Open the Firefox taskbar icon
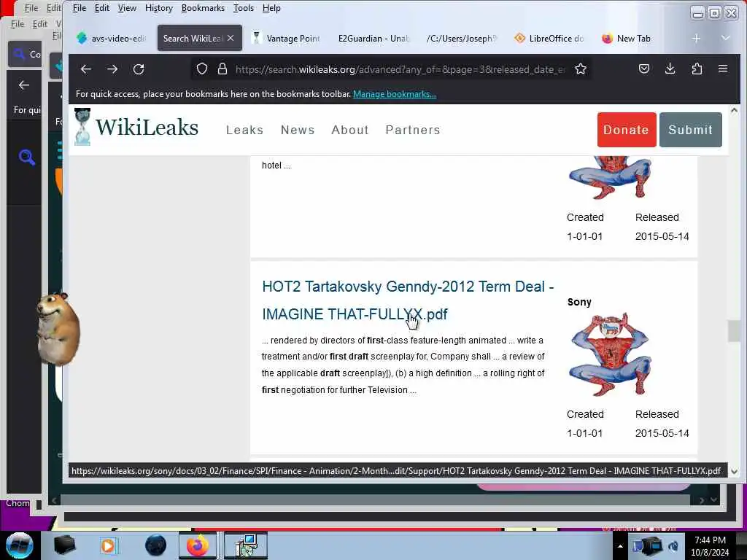Image resolution: width=747 pixels, height=560 pixels. [197, 545]
